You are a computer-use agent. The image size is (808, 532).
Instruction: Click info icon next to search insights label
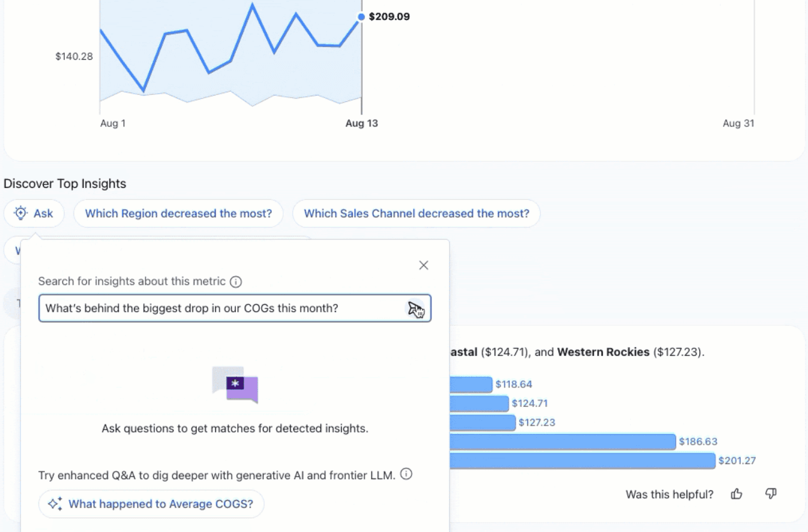[236, 282]
